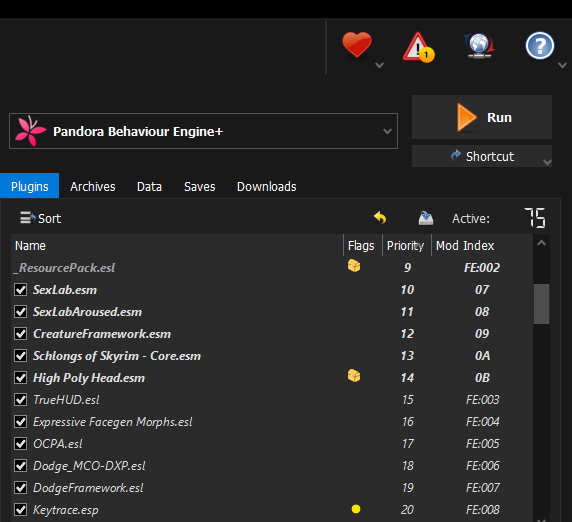Expand the dropdown arrow beside the heart icon
This screenshot has width=572, height=522.
(379, 65)
